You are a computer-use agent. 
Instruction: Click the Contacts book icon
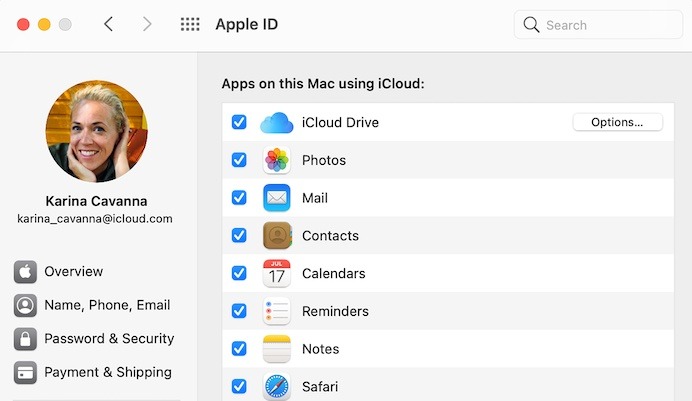(277, 236)
